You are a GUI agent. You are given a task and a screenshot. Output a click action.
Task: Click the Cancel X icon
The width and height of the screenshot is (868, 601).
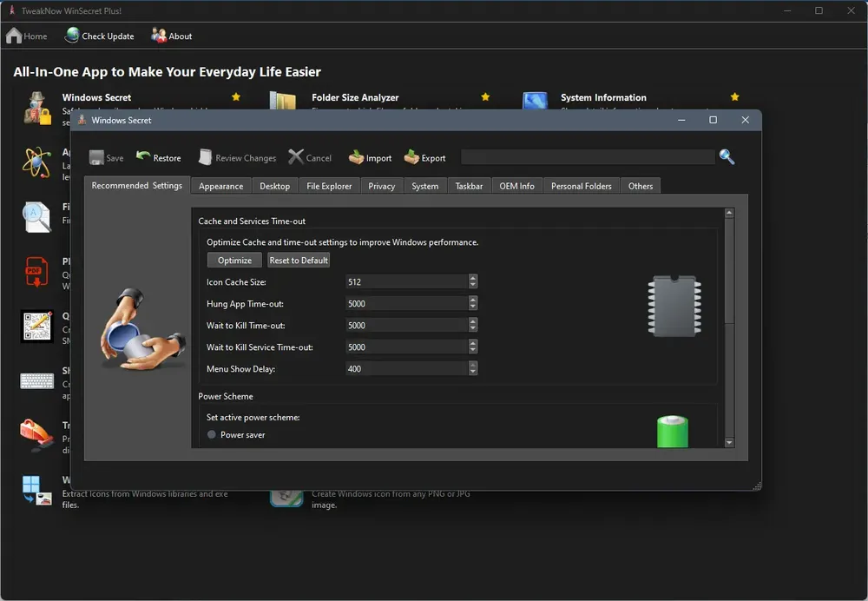point(296,157)
